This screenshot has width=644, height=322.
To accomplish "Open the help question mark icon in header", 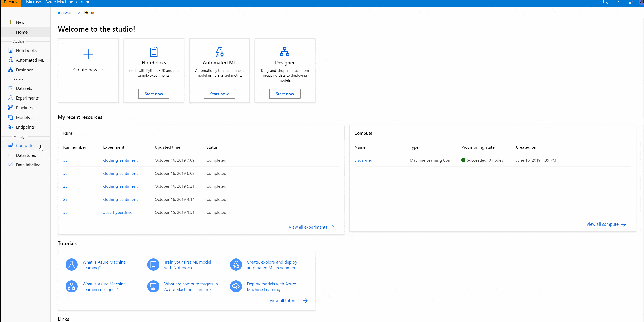I will point(618,2).
